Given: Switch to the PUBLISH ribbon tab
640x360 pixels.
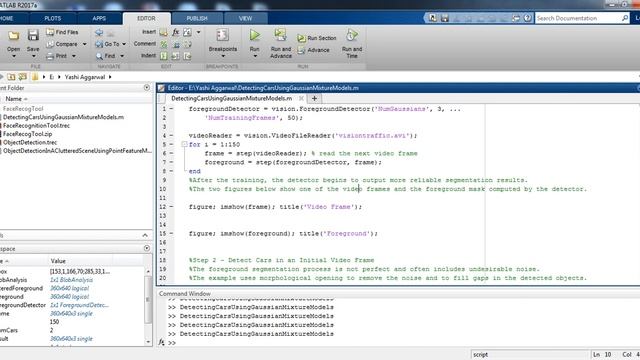Looking at the screenshot, I should pyautogui.click(x=197, y=18).
